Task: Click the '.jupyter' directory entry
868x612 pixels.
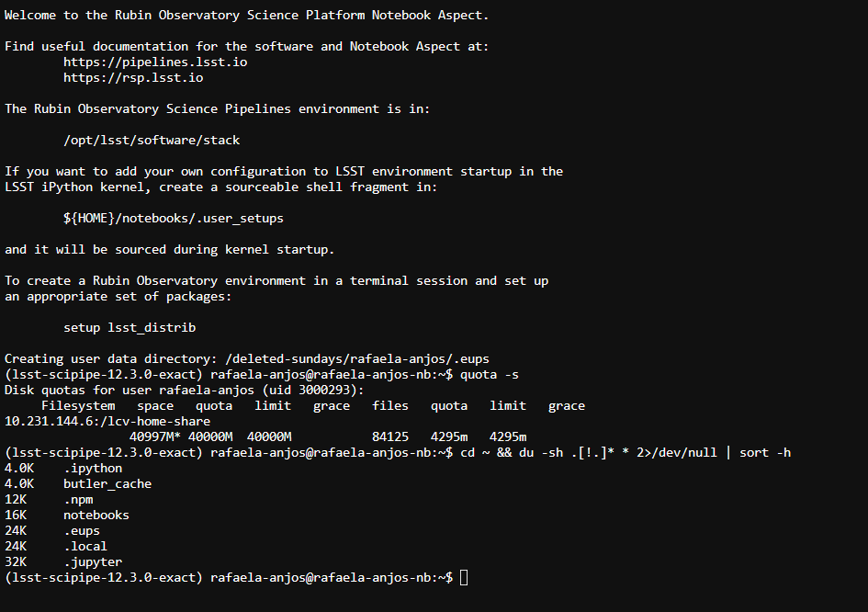Action: [x=93, y=561]
